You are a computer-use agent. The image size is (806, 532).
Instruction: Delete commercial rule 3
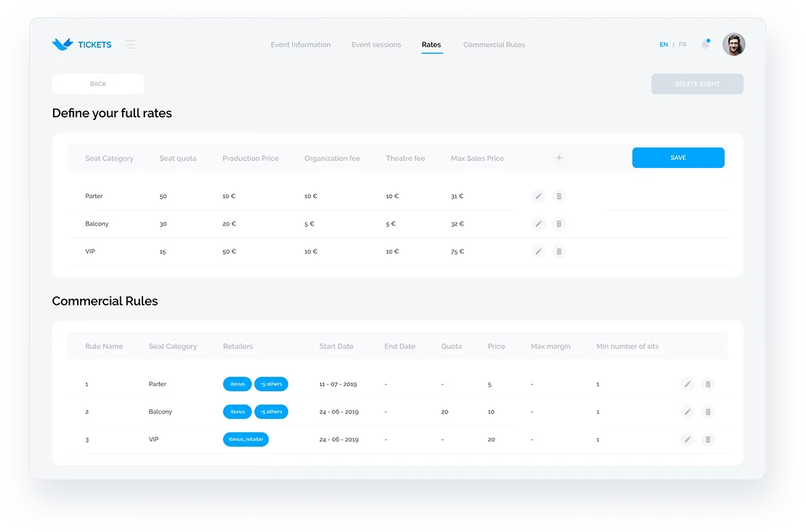(707, 439)
